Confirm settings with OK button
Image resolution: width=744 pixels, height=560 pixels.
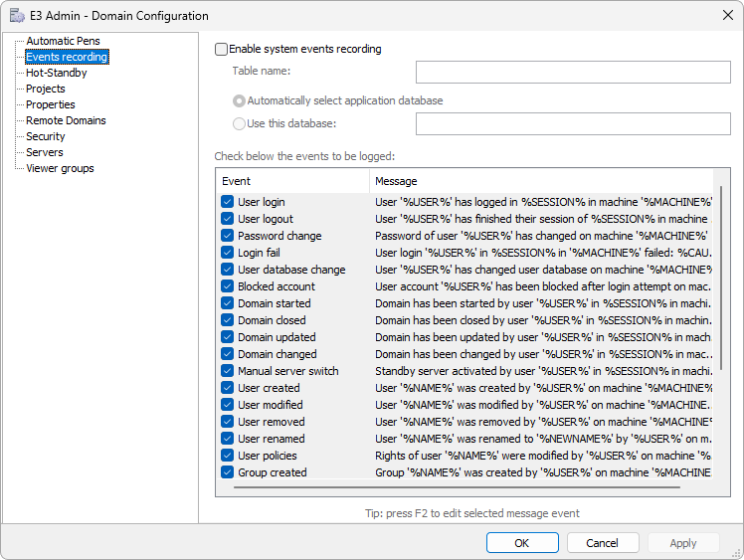pos(522,542)
